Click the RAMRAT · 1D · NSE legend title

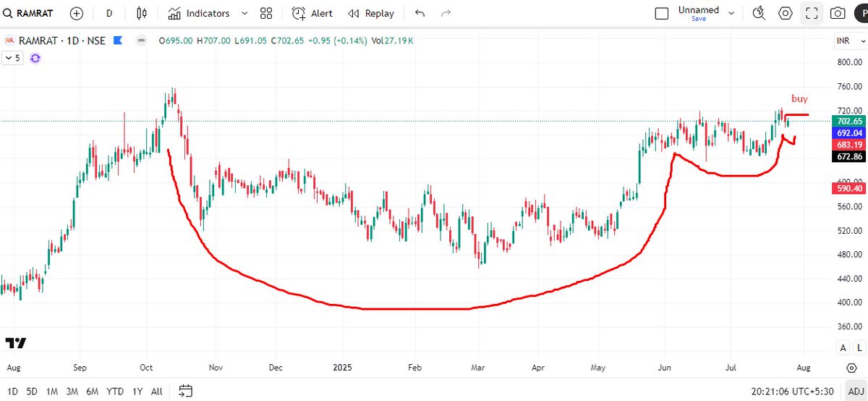(x=61, y=41)
